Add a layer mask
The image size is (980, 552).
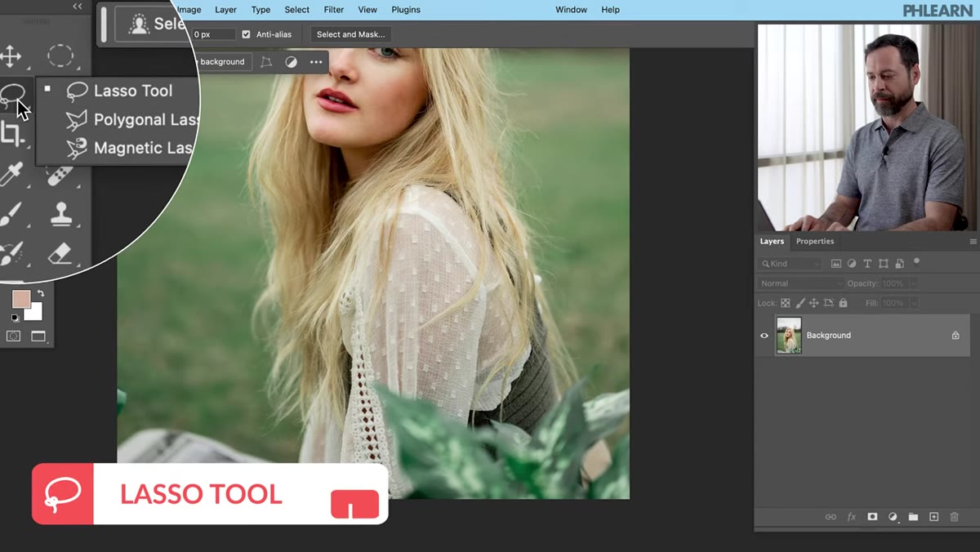(x=872, y=517)
